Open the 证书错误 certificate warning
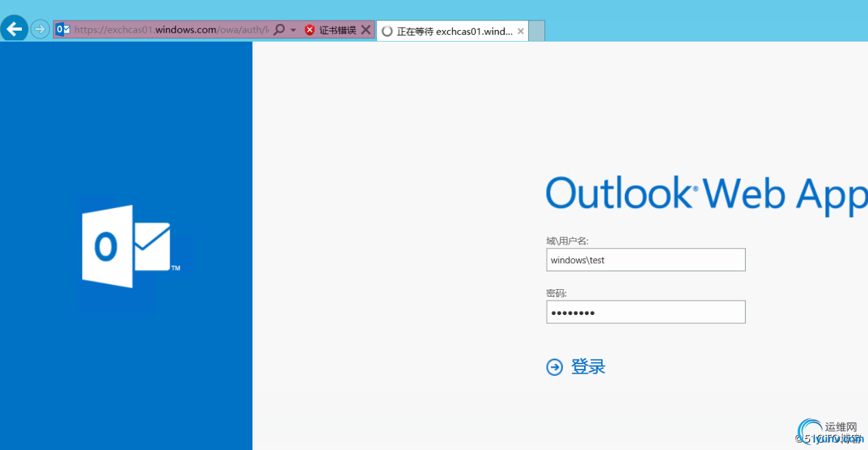The image size is (868, 450). [337, 30]
